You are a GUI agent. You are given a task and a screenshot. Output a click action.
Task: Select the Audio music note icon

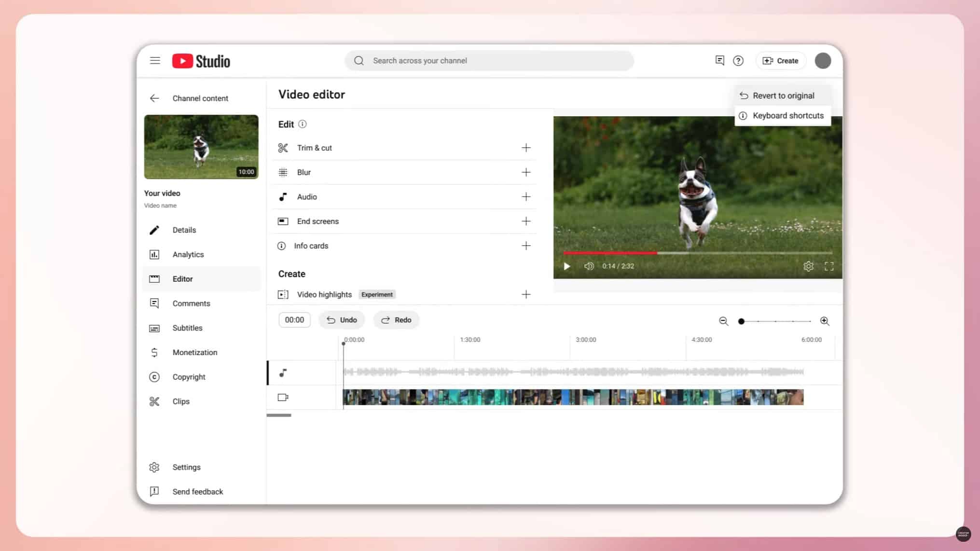(x=283, y=197)
